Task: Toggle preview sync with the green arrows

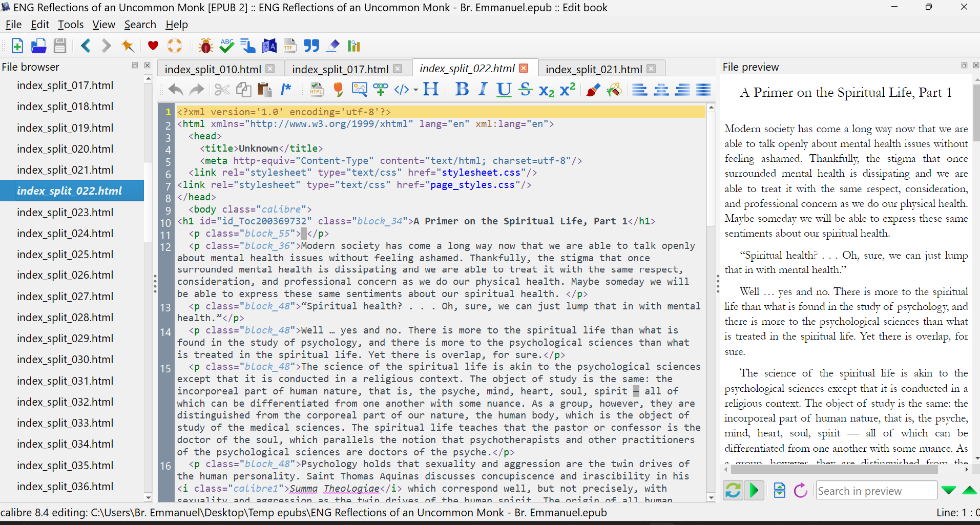Action: click(x=733, y=490)
